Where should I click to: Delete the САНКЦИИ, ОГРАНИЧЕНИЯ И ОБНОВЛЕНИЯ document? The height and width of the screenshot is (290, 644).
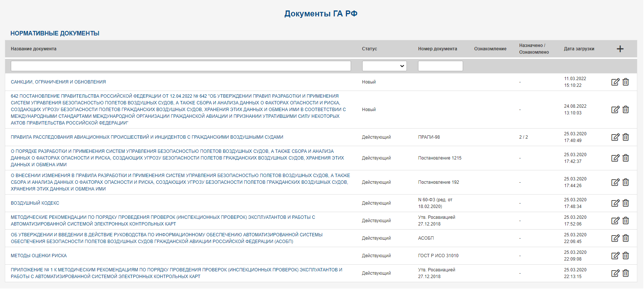(626, 82)
